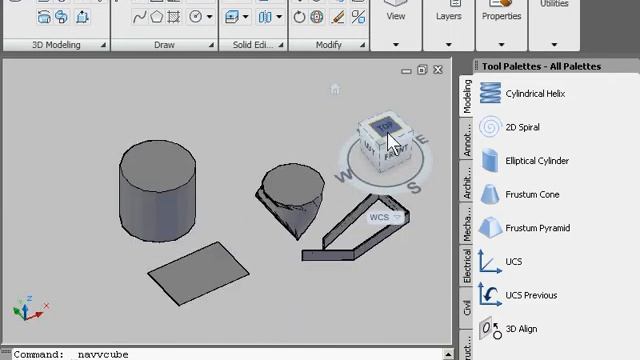
Task: Click the command line scroll up arrow
Action: [448, 354]
